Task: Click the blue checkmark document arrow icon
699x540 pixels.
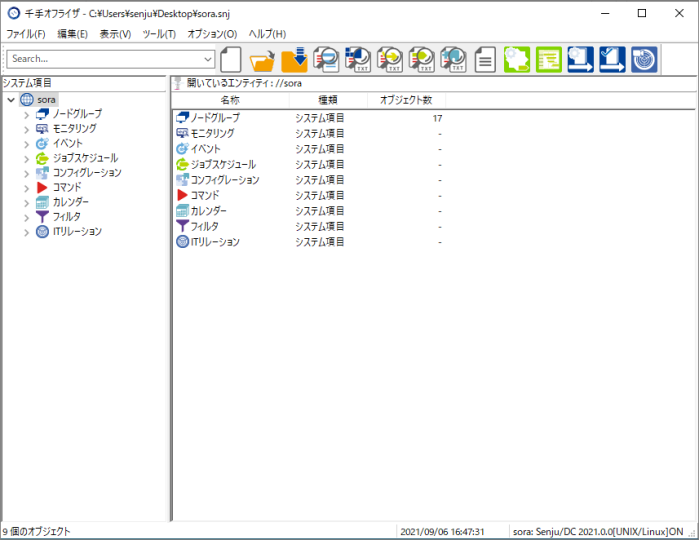Action: pyautogui.click(x=613, y=59)
